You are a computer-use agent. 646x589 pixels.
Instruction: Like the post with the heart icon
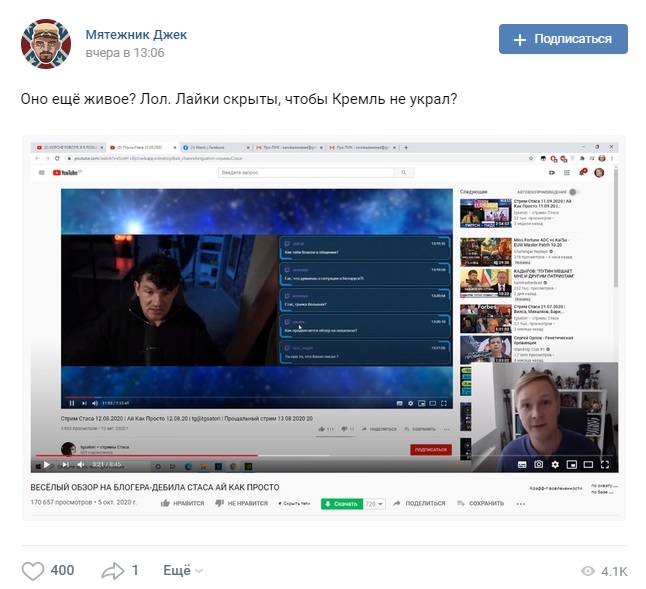pos(33,571)
